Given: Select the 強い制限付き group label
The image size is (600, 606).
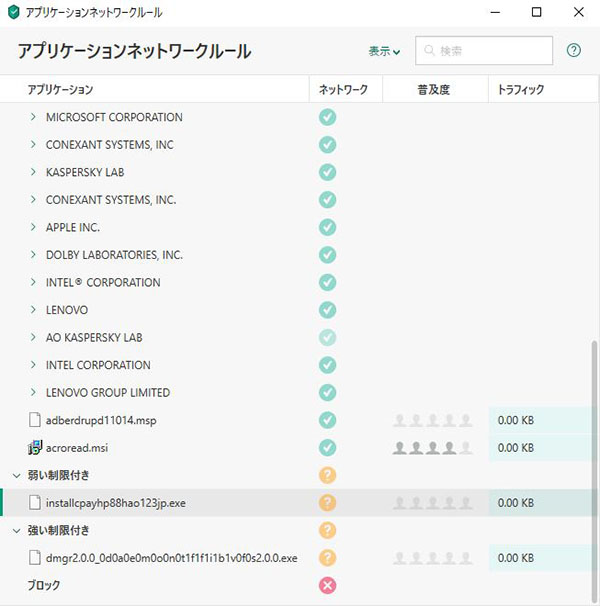Looking at the screenshot, I should pyautogui.click(x=58, y=530).
